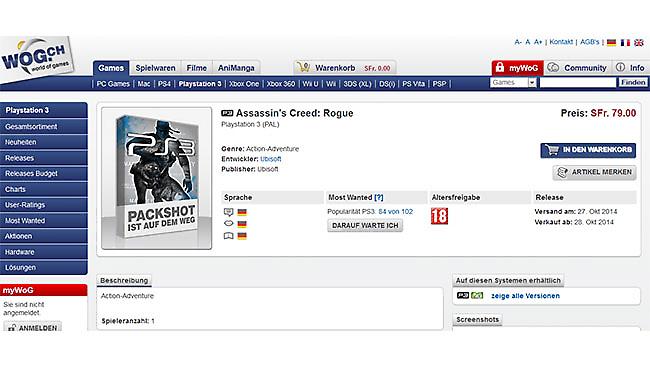The image size is (650, 366).
Task: Open the Ubisoft developer link
Action: [x=271, y=159]
